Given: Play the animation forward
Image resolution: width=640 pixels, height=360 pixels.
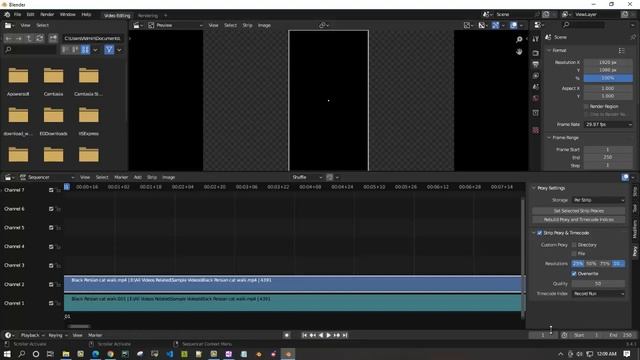Looking at the screenshot, I should point(329,335).
